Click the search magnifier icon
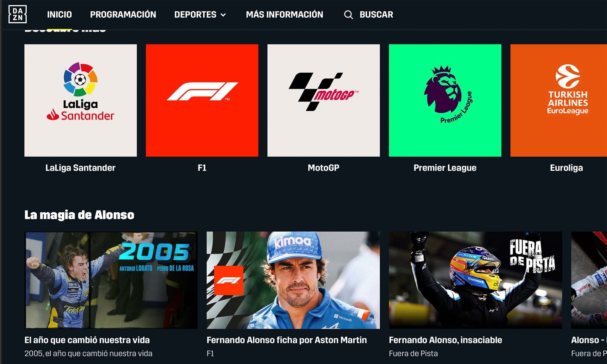Viewport: 607px width, 364px height. tap(348, 15)
